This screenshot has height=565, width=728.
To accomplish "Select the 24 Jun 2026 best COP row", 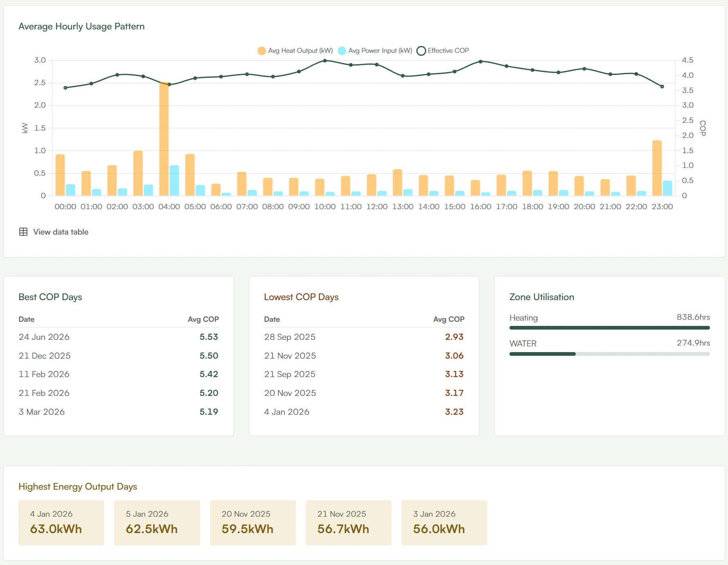I will pyautogui.click(x=119, y=337).
